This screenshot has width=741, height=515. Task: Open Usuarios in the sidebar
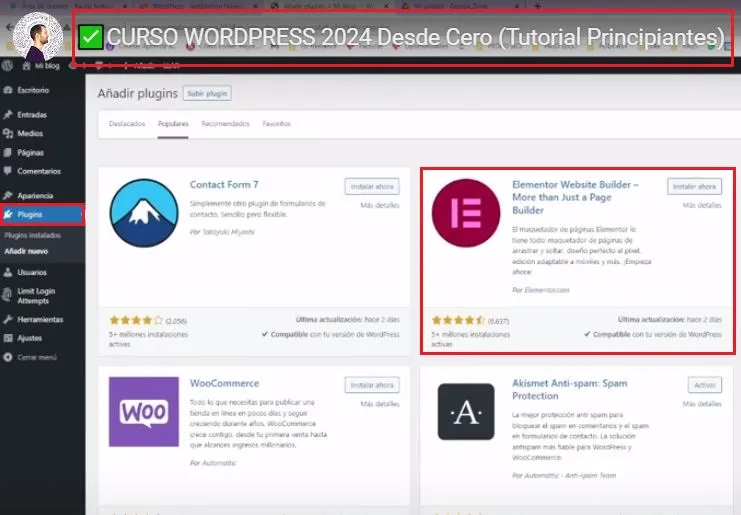click(32, 272)
